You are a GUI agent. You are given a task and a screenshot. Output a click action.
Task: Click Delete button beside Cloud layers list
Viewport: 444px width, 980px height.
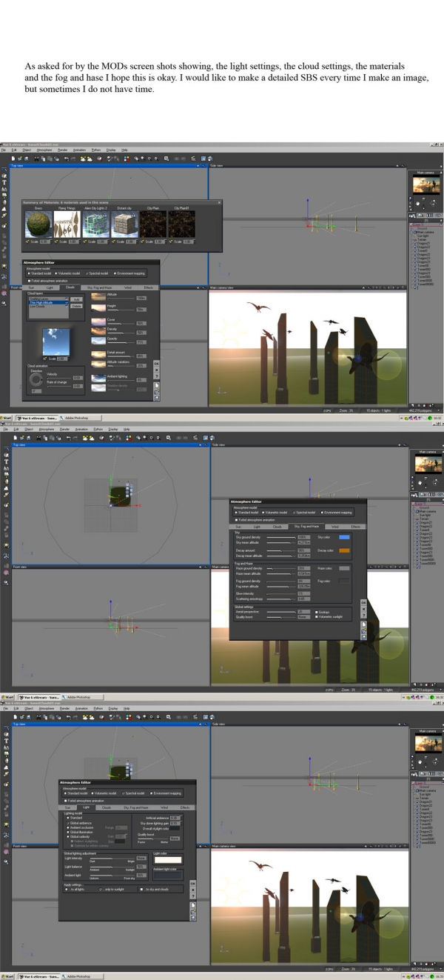click(x=76, y=306)
